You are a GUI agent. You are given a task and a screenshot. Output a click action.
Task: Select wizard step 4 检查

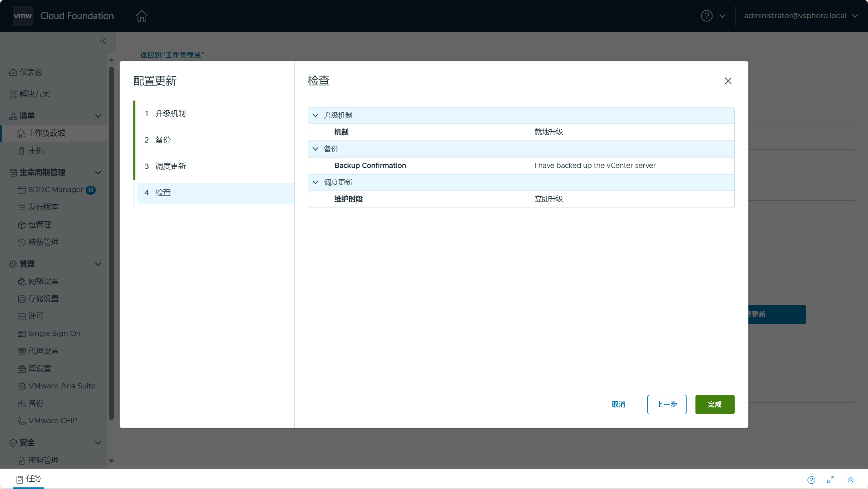tap(215, 193)
